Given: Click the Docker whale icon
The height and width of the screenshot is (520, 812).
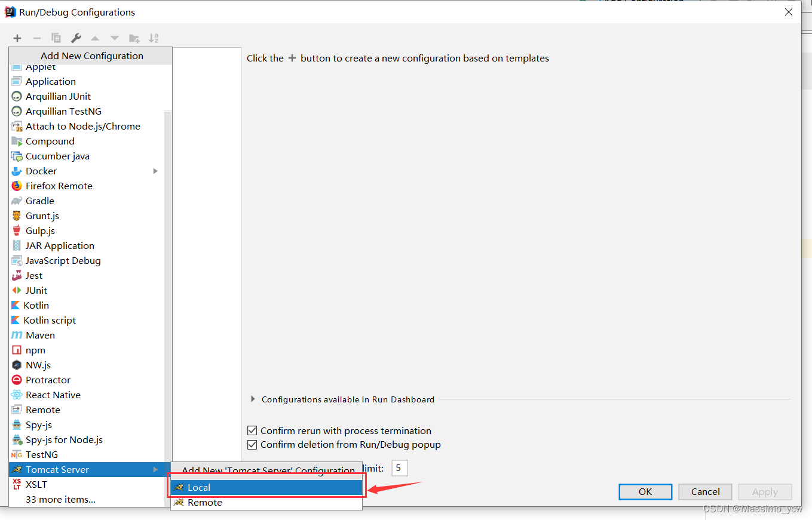Looking at the screenshot, I should [x=17, y=171].
